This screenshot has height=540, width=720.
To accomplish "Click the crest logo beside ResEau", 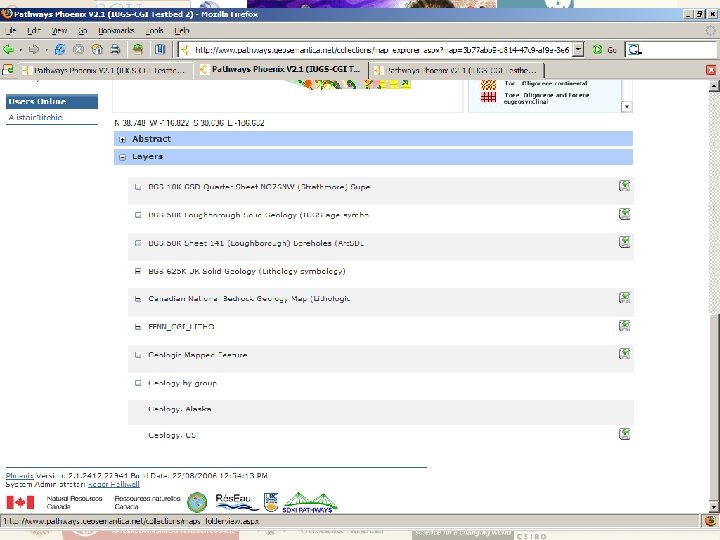I will [271, 502].
